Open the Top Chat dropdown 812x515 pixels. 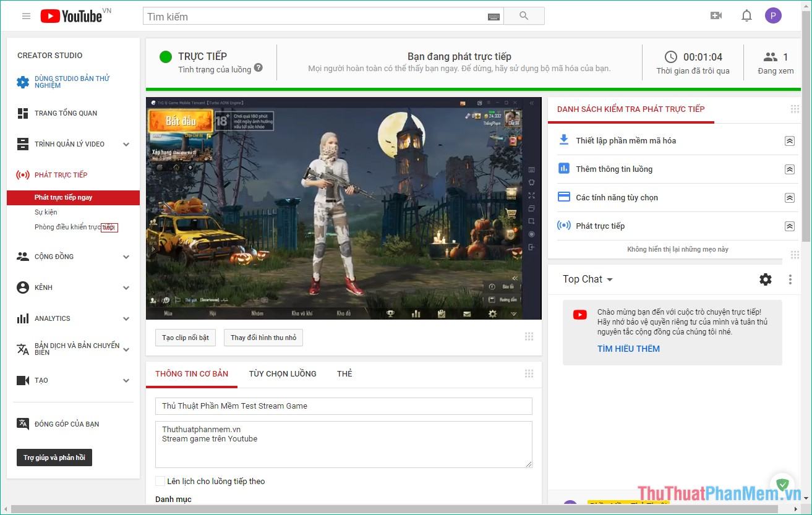point(588,279)
